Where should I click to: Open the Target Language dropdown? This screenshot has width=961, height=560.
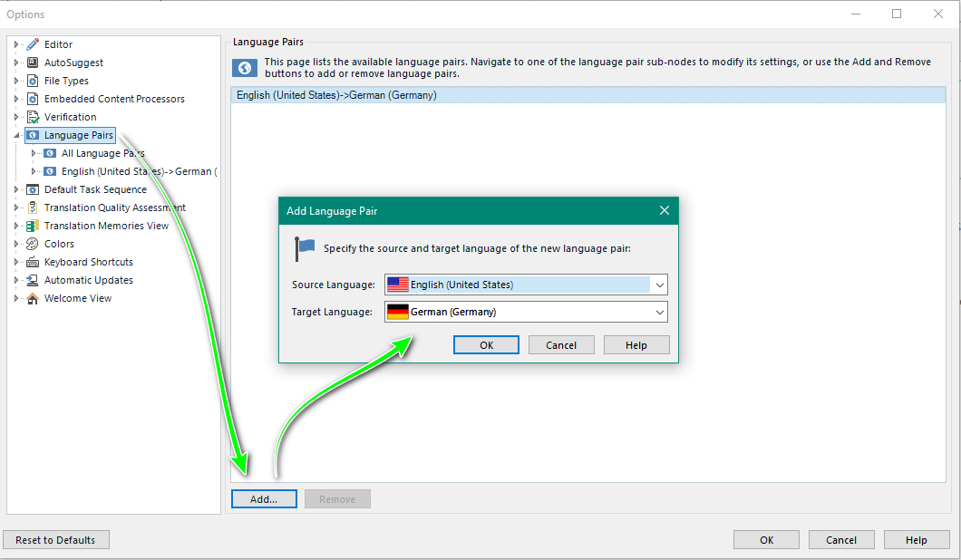pyautogui.click(x=659, y=312)
